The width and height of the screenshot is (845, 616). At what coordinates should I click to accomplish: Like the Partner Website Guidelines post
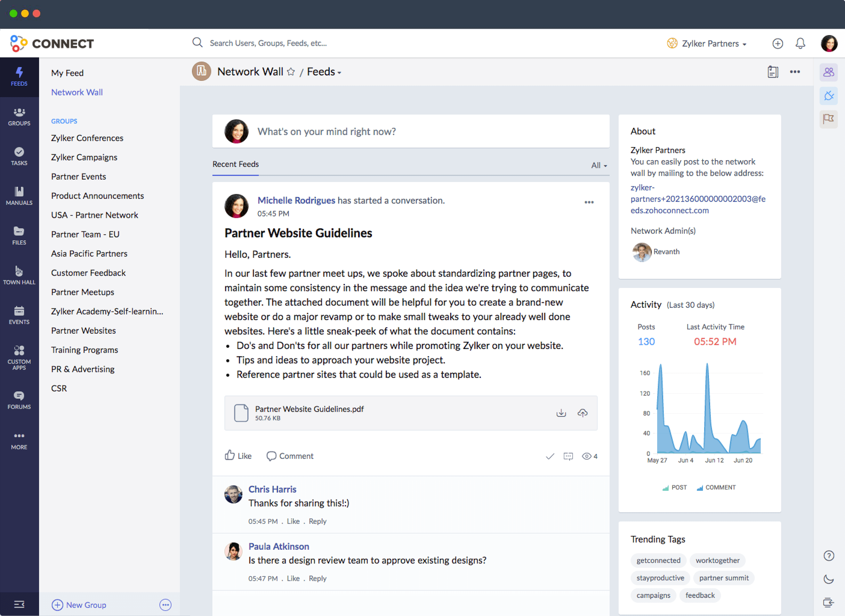click(238, 456)
